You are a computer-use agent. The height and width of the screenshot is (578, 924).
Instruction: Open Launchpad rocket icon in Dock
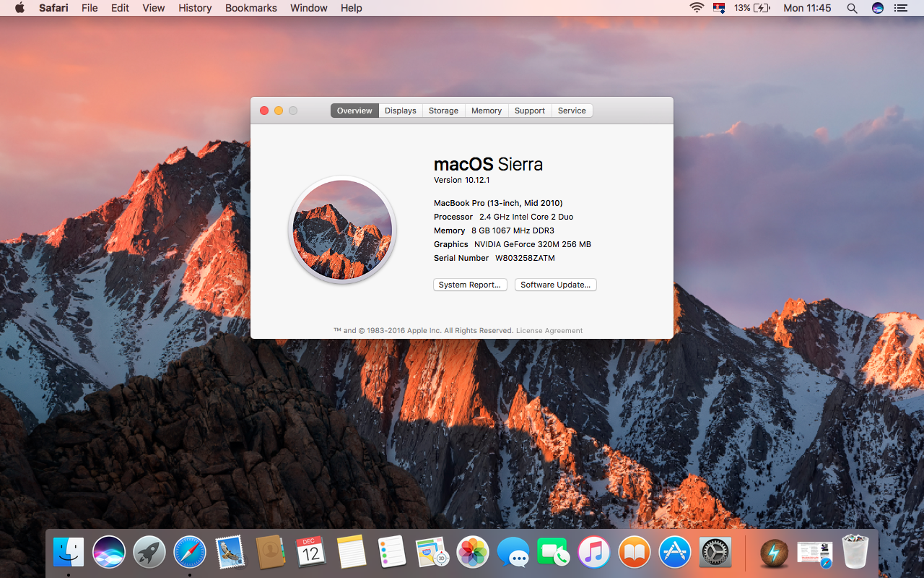[x=149, y=553]
